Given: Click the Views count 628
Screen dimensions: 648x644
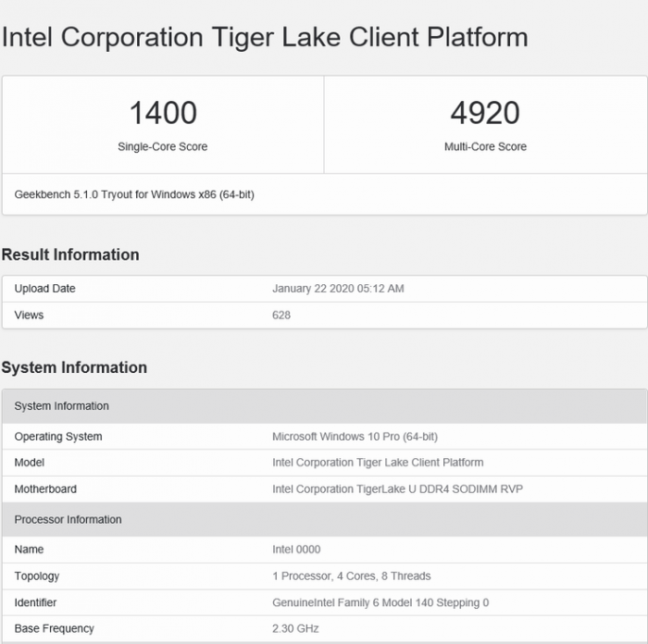Looking at the screenshot, I should pyautogui.click(x=281, y=315).
